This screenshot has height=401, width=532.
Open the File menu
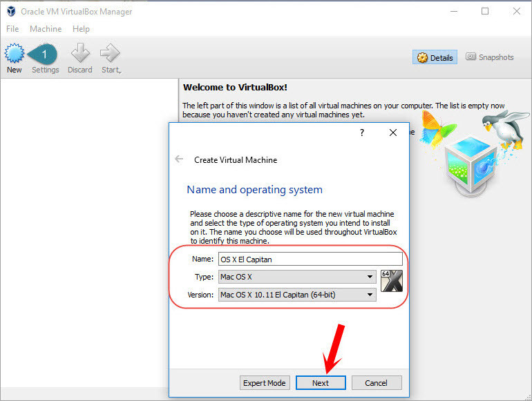coord(12,29)
